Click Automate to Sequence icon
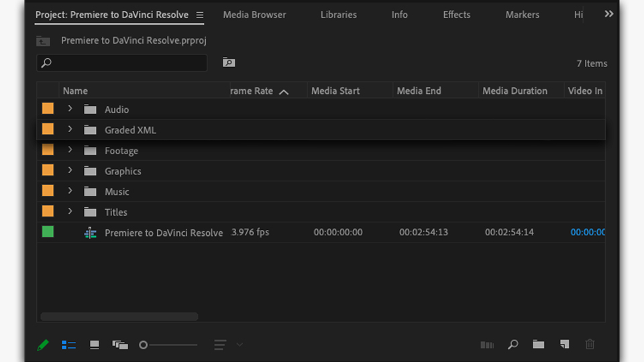The height and width of the screenshot is (362, 644). pos(487,345)
